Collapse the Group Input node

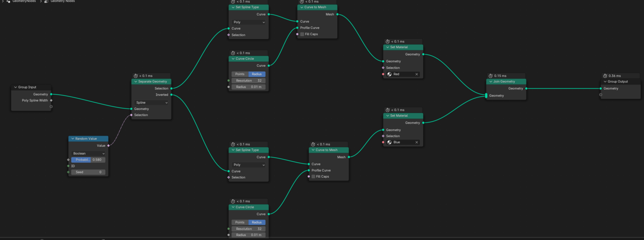[x=15, y=87]
